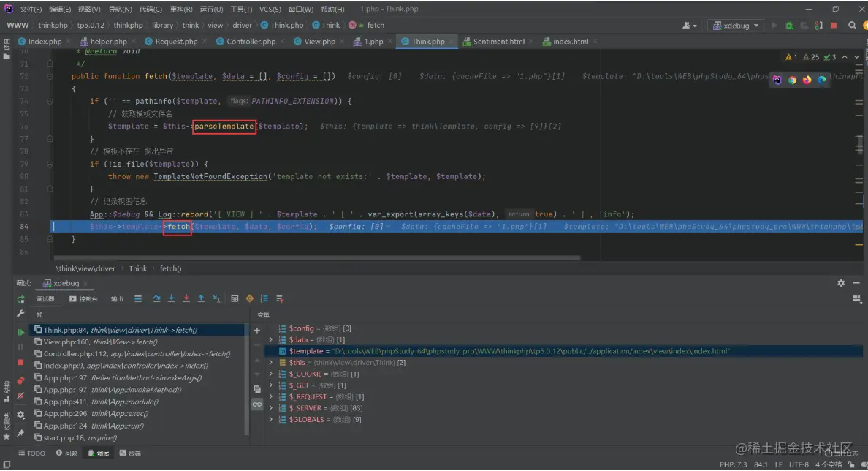Click the pin tab icon in debug sidebar
The image size is (868, 471).
coord(20,433)
